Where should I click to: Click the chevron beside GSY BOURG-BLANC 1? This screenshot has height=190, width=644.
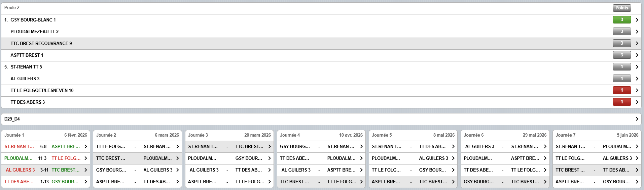click(x=637, y=20)
